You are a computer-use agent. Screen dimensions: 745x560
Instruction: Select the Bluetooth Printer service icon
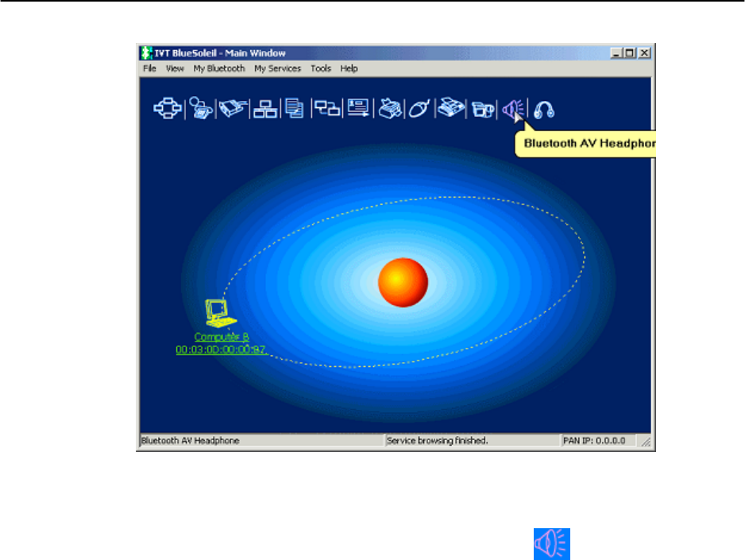pyautogui.click(x=390, y=109)
